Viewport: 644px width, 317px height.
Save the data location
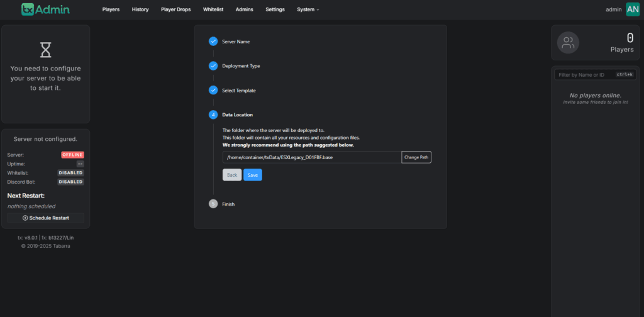(x=253, y=175)
